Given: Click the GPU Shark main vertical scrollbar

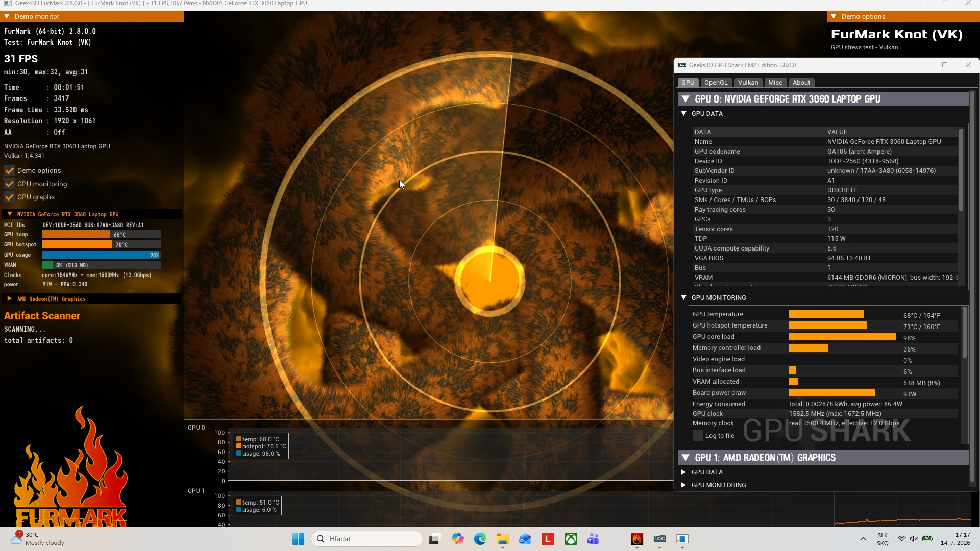Looking at the screenshot, I should tap(972, 286).
